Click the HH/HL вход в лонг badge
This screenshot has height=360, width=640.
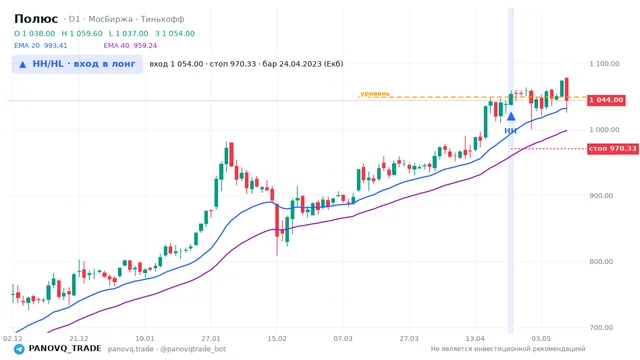[x=77, y=64]
